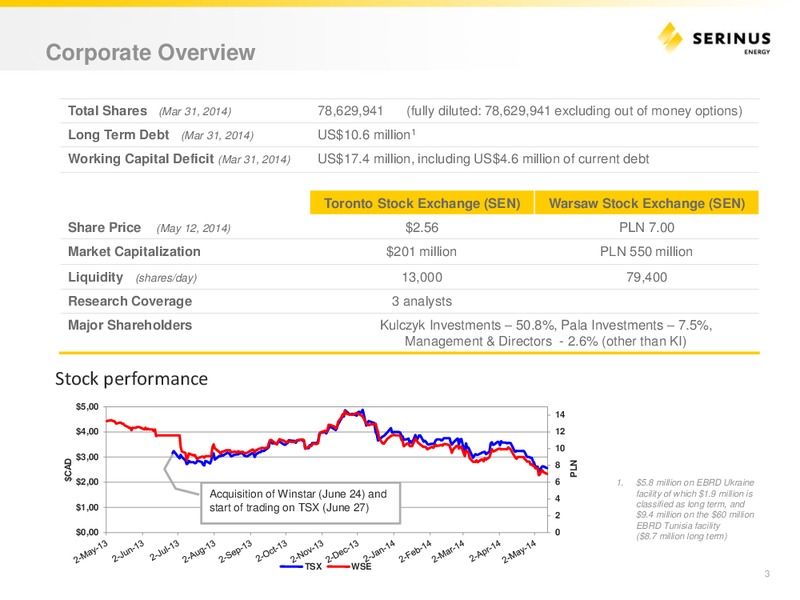This screenshot has height=600, width=800.
Task: Select the Share Price row label
Action: click(x=105, y=228)
